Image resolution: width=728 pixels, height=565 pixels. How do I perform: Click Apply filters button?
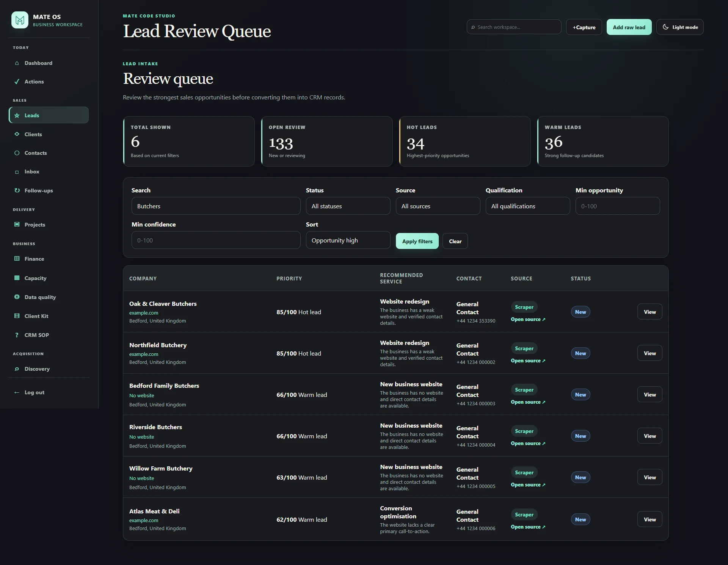(x=417, y=241)
